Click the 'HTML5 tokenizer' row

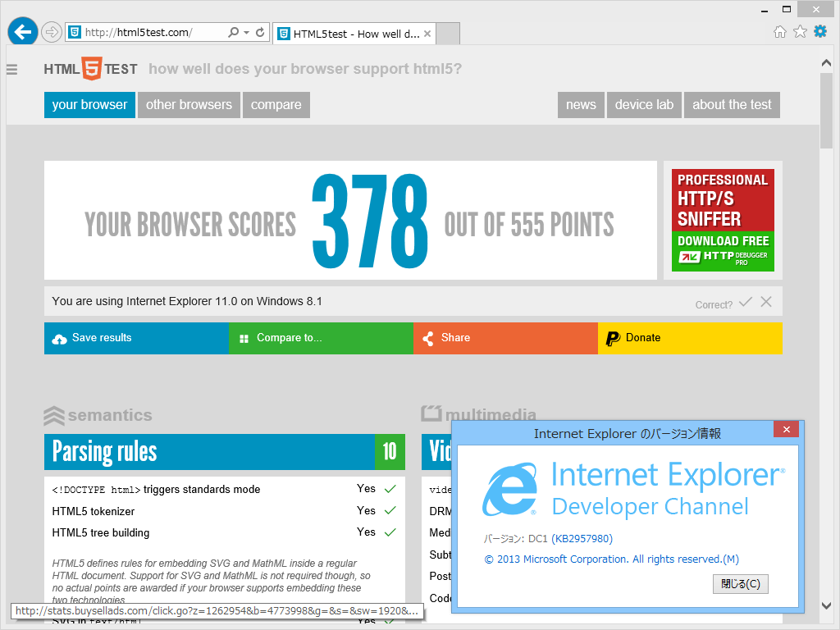[x=225, y=511]
